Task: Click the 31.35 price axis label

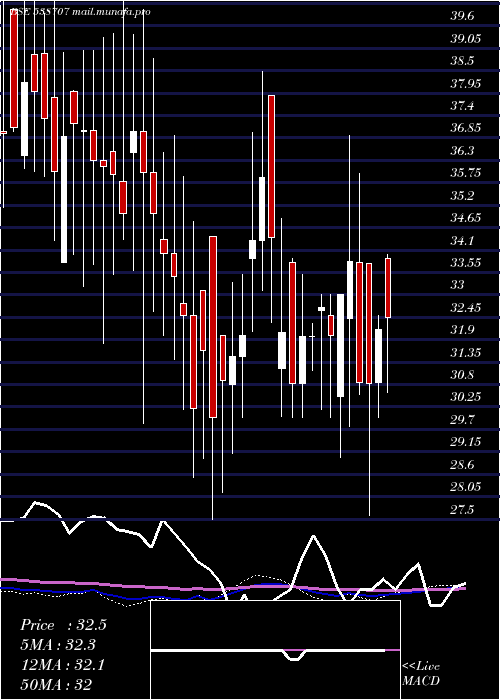Action: (x=466, y=353)
